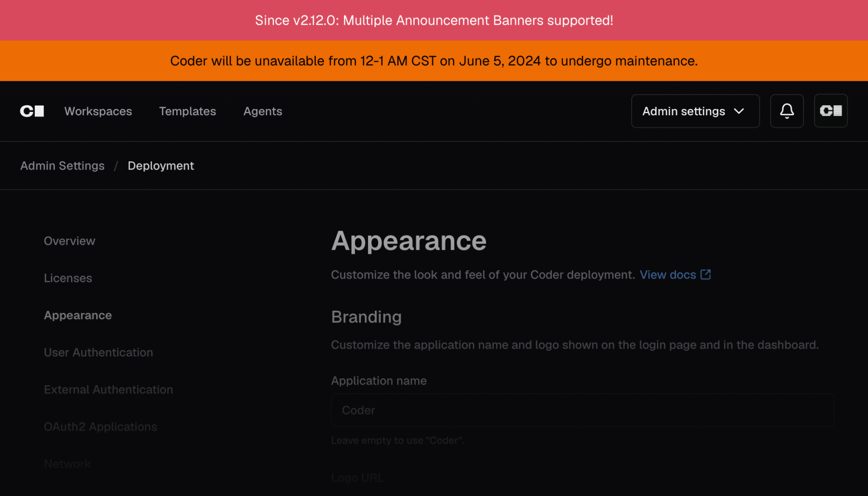Open Licenses settings

pos(68,278)
